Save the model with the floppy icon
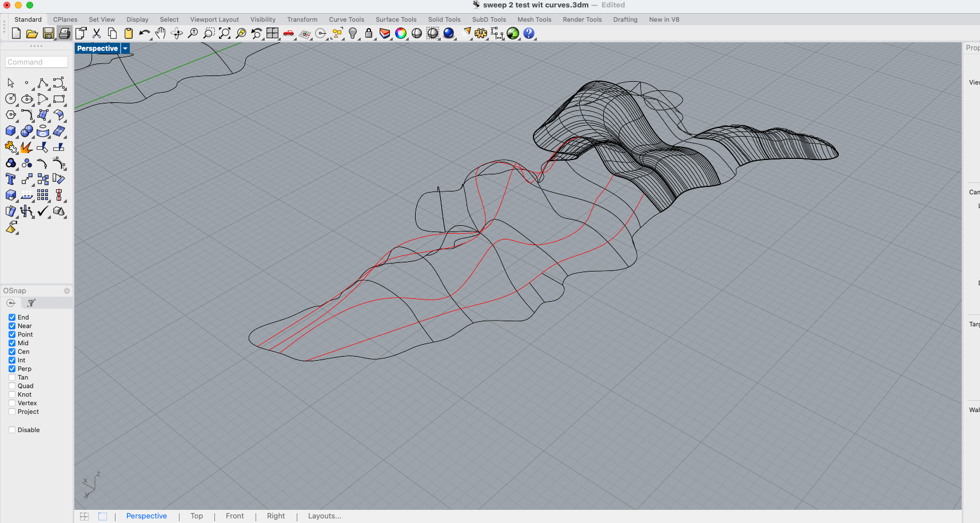This screenshot has width=980, height=523. pyautogui.click(x=49, y=33)
